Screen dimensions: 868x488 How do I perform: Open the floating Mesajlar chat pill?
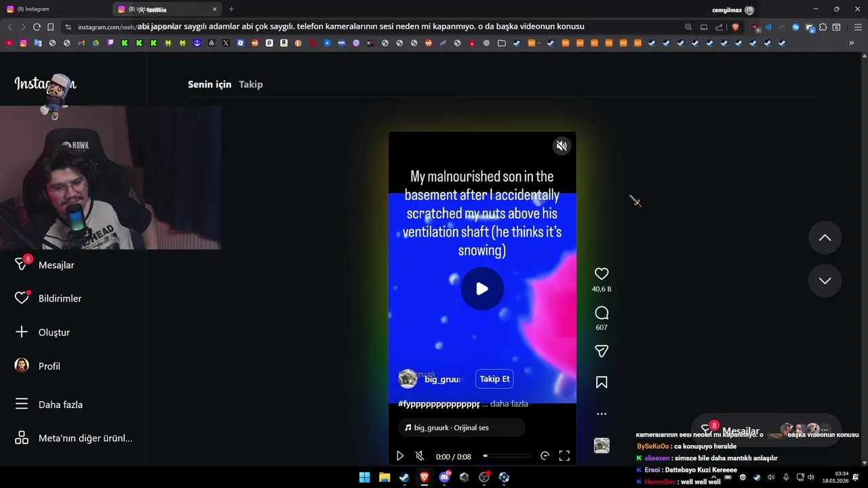[x=765, y=431]
